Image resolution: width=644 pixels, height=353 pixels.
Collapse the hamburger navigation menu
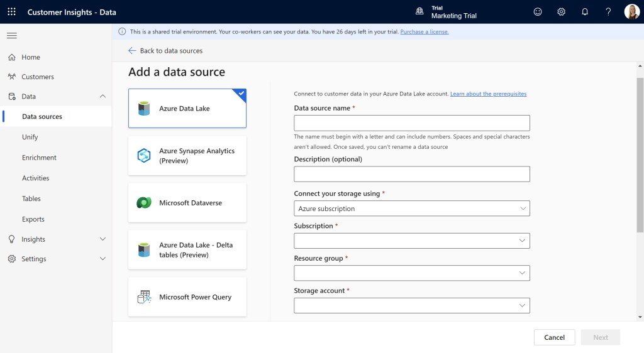tap(12, 35)
